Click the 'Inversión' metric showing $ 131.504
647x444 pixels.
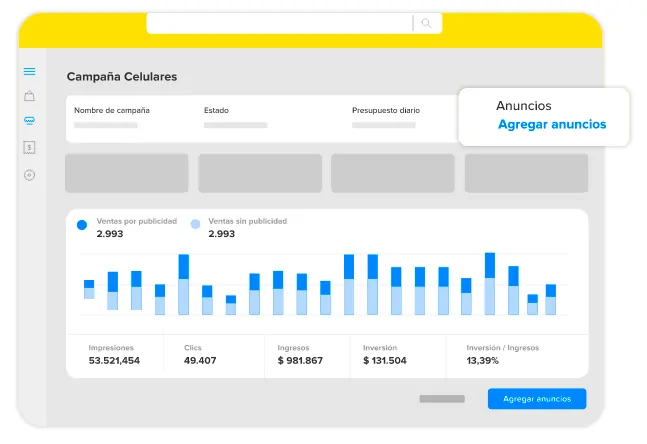tap(385, 354)
